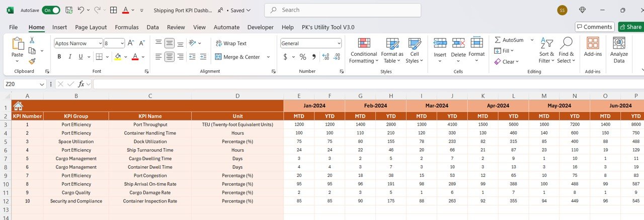Click Merge & Center
This screenshot has width=644, height=220.
point(237,57)
